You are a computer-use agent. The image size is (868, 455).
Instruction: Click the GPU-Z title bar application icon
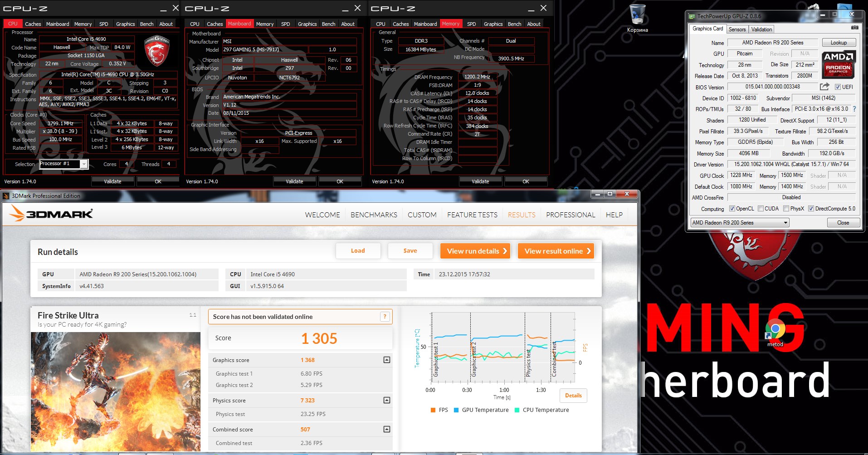(x=692, y=16)
